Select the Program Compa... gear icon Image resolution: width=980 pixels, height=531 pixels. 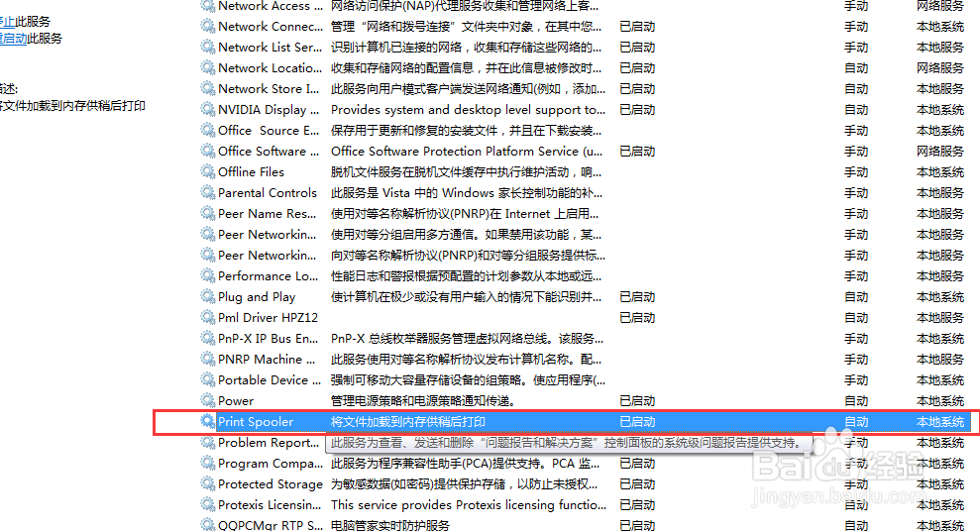tap(207, 463)
